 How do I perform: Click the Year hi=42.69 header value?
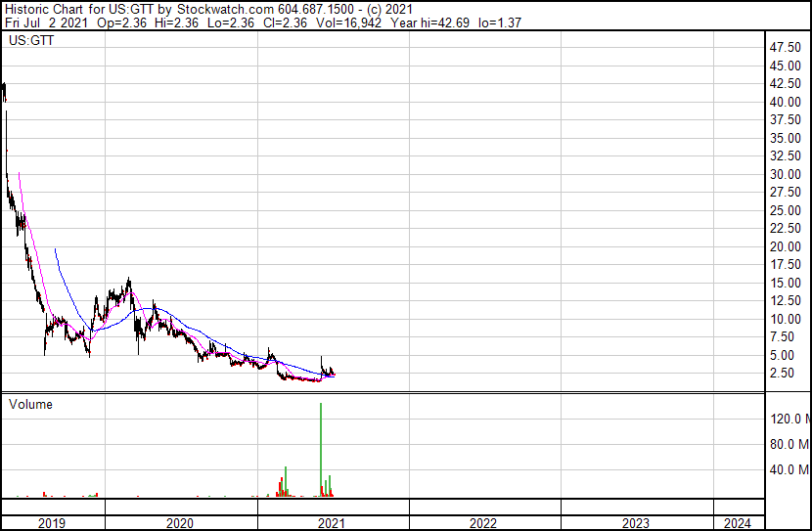429,22
